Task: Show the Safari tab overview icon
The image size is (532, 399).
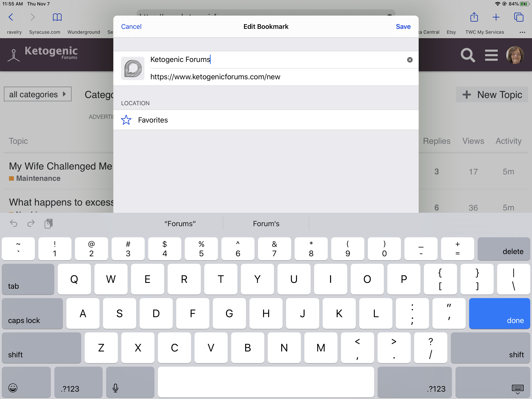Action: [519, 17]
